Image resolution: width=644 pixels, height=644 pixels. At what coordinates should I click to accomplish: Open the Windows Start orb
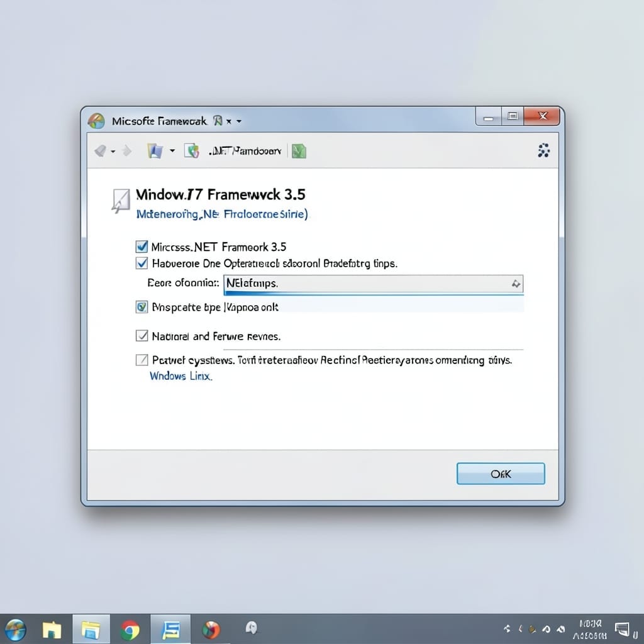(x=15, y=630)
